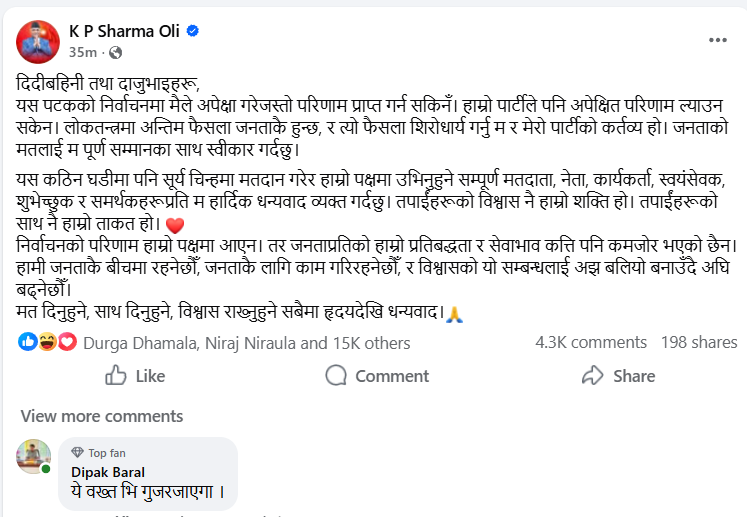The image size is (747, 517).
Task: Click the thumbs-up Like icon
Action: click(x=116, y=376)
